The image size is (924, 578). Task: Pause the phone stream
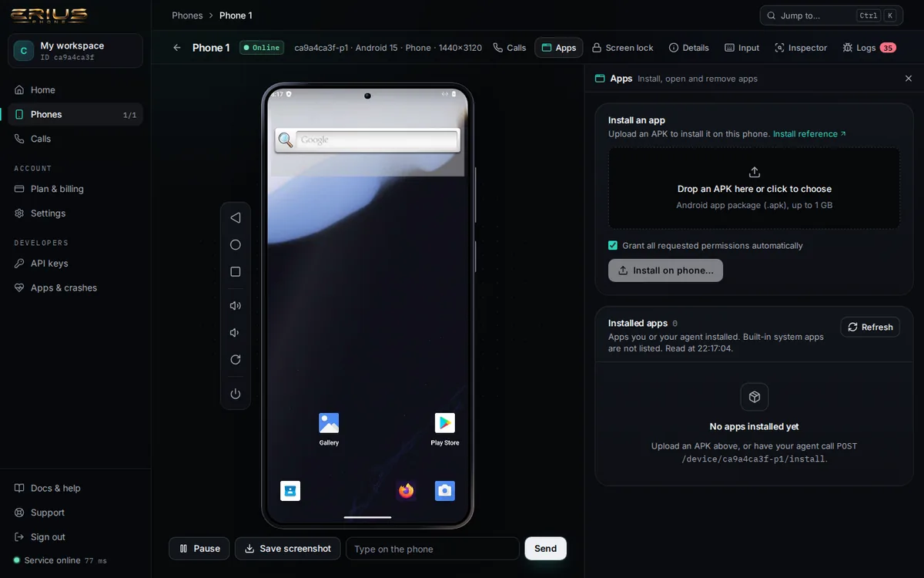click(x=199, y=549)
